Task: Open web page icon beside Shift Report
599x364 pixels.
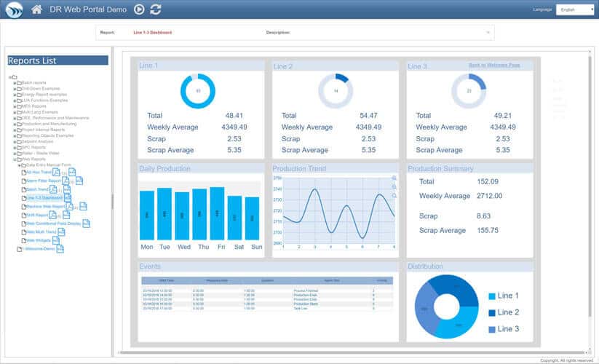Action: 66,215
